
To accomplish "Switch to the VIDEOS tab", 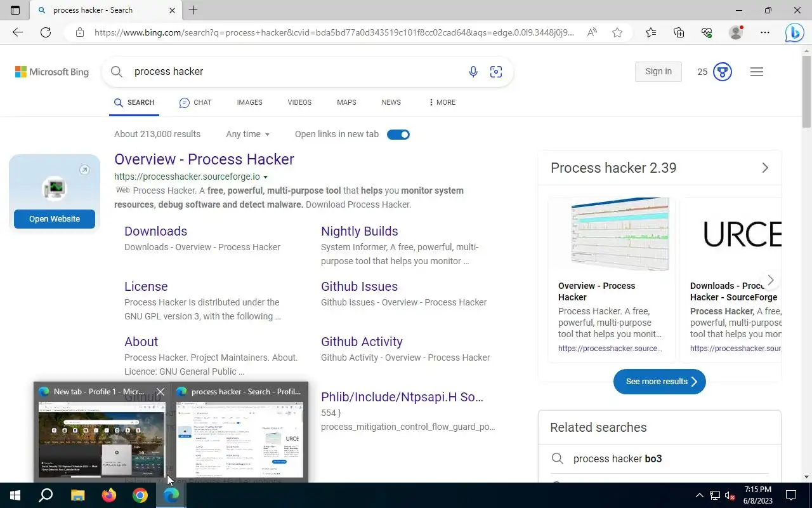I will (299, 102).
